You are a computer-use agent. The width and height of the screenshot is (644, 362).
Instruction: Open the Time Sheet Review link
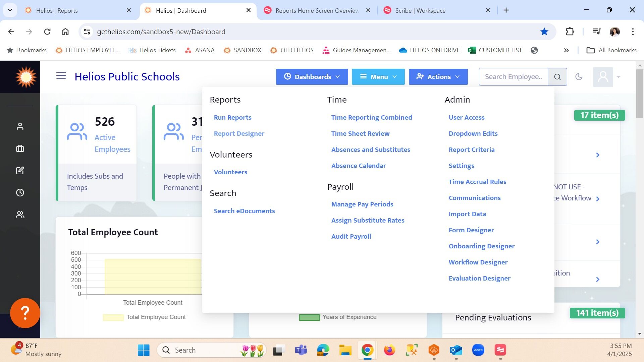360,133
